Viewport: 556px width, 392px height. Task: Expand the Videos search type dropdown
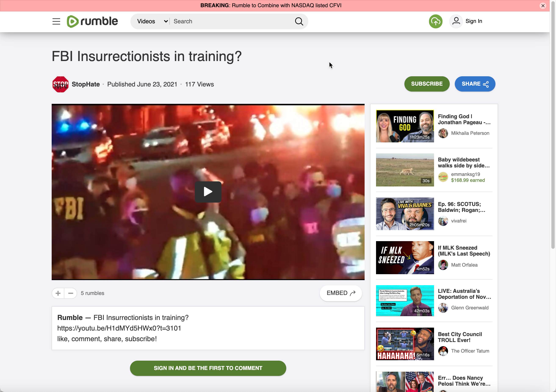[152, 21]
